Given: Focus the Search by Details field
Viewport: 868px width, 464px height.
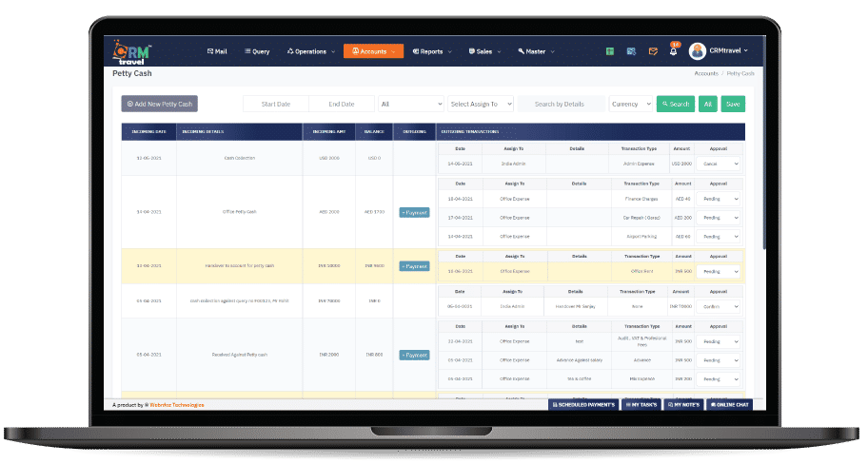Looking at the screenshot, I should pos(561,104).
